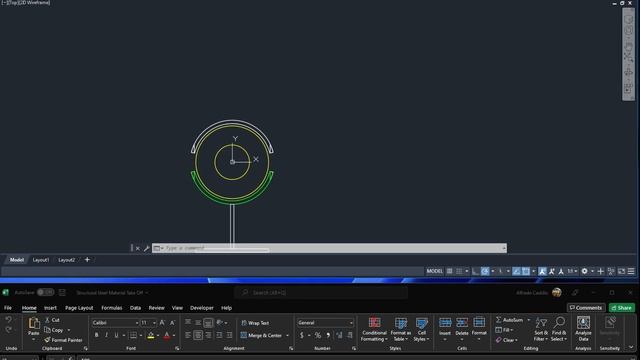Viewport: 640px width, 360px height.
Task: Toggle Wrap Text in Alignment group
Action: 255,323
